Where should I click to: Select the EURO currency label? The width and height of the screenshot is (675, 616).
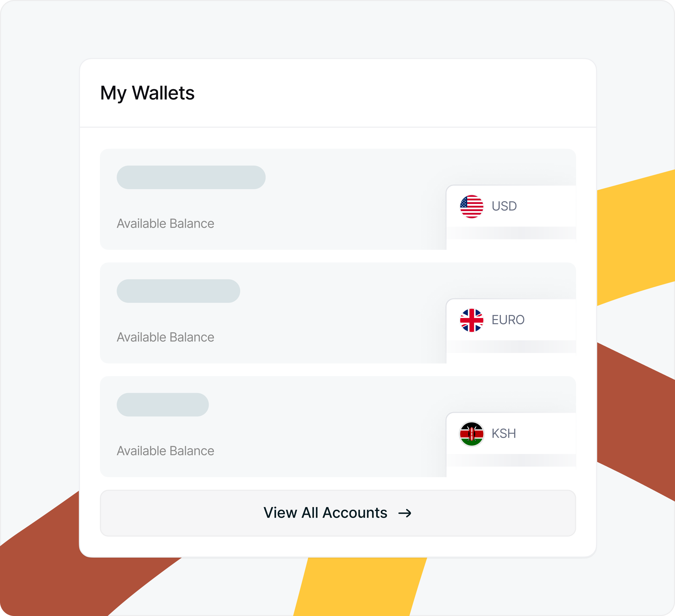508,320
